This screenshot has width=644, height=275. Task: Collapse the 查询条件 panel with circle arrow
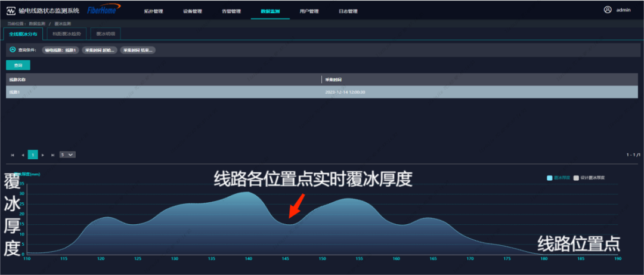[13, 50]
